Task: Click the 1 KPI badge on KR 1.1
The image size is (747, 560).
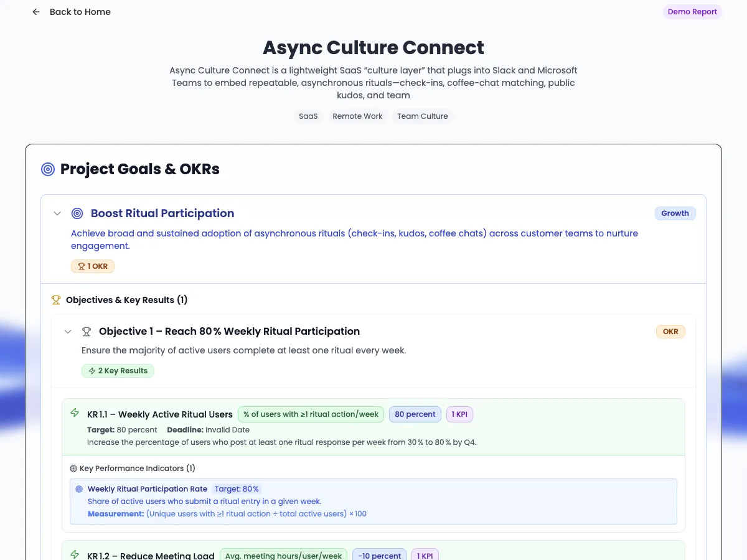Action: (460, 414)
